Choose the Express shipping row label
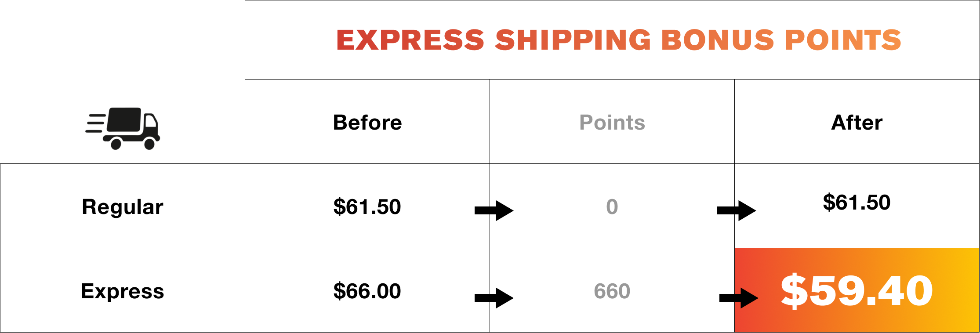This screenshot has height=333, width=980. pyautogui.click(x=123, y=291)
